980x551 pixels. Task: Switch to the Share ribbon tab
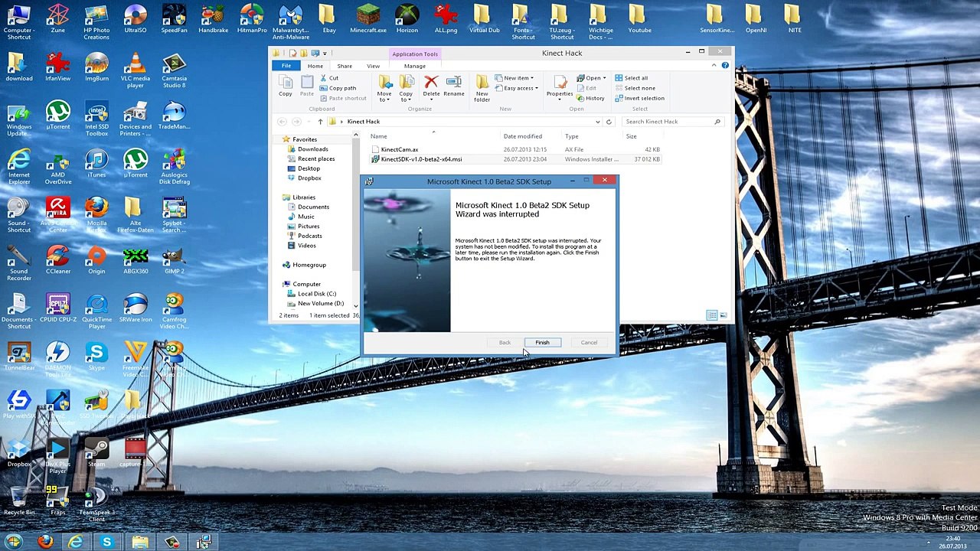[x=345, y=66]
